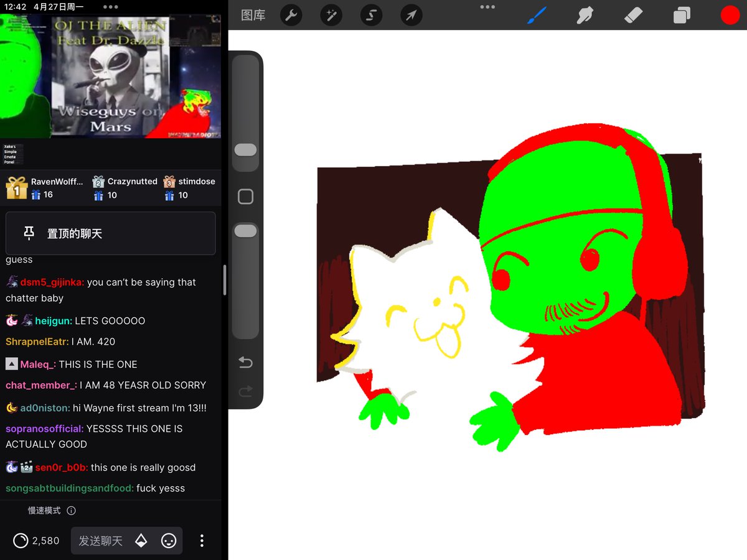The image size is (747, 560).
Task: Open chat settings vertical dots menu
Action: (x=202, y=541)
